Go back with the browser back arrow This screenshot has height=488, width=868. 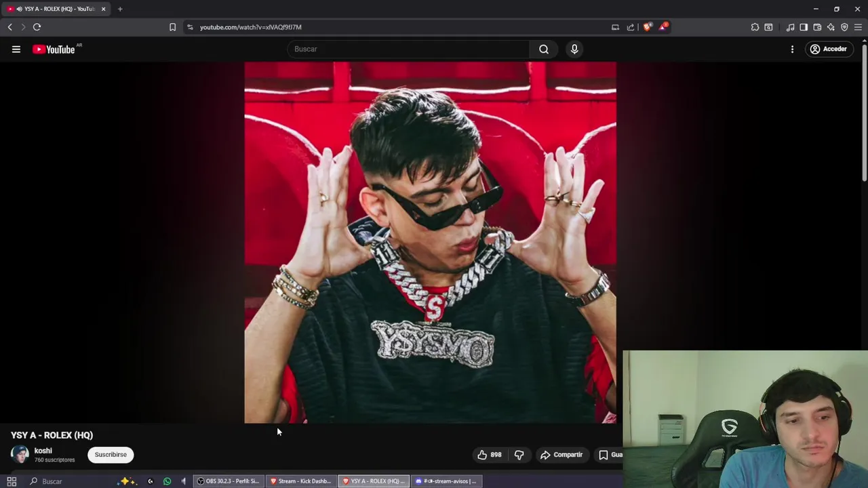(9, 27)
